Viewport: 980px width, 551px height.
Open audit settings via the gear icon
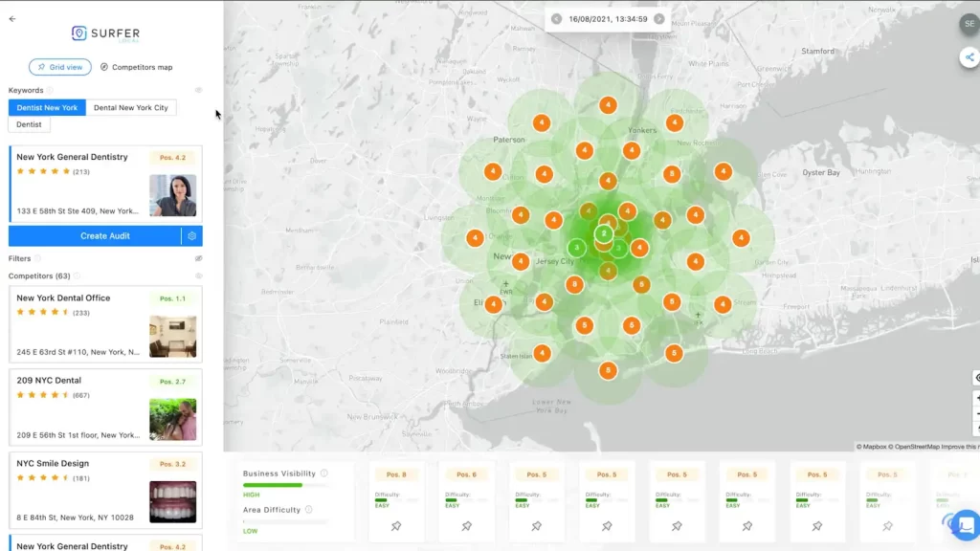pyautogui.click(x=191, y=235)
